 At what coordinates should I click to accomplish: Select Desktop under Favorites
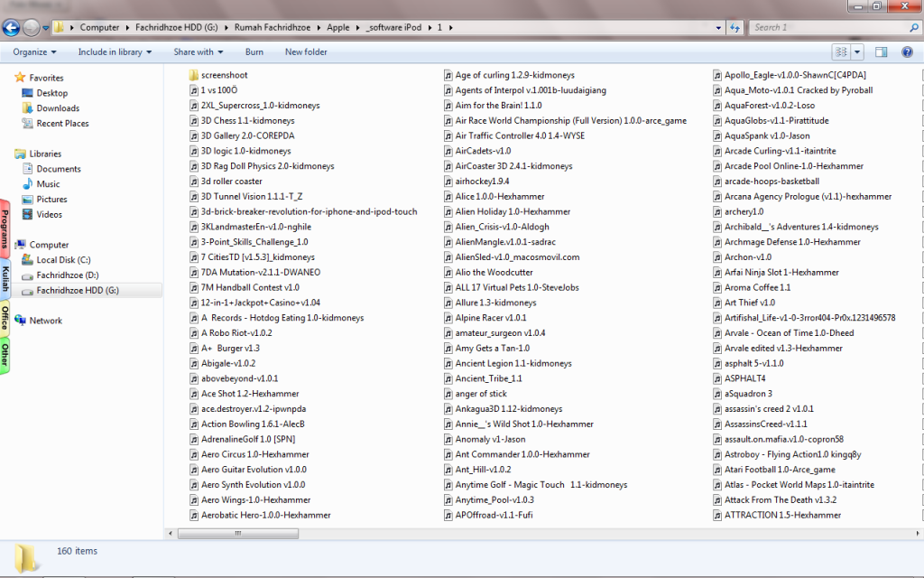(x=51, y=93)
